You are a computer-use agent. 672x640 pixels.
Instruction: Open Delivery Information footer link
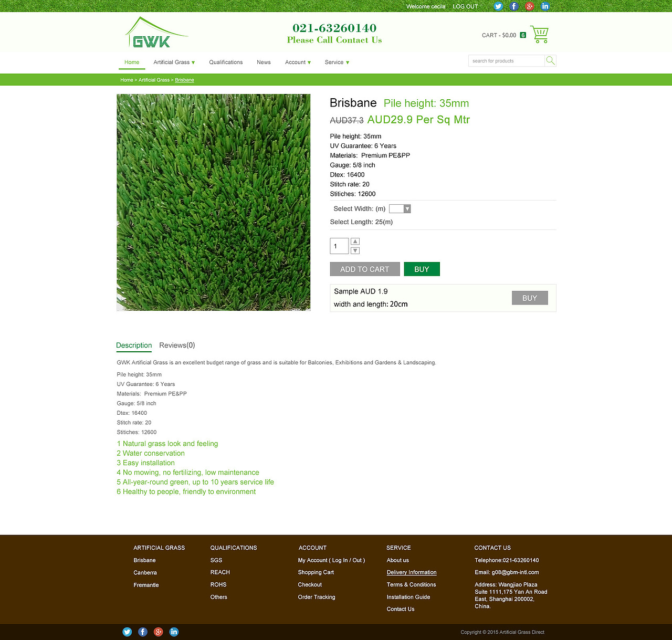(412, 572)
